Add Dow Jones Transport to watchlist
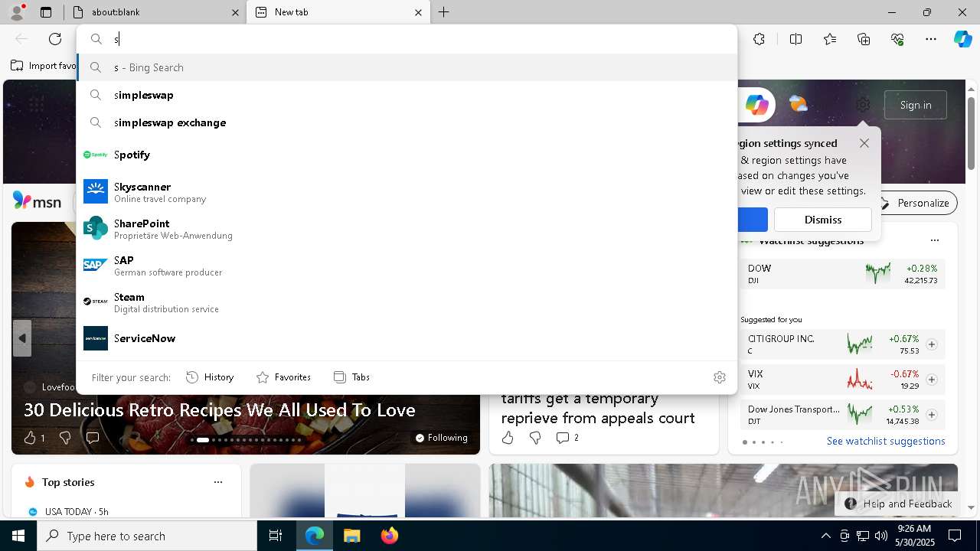This screenshot has height=551, width=980. (932, 415)
